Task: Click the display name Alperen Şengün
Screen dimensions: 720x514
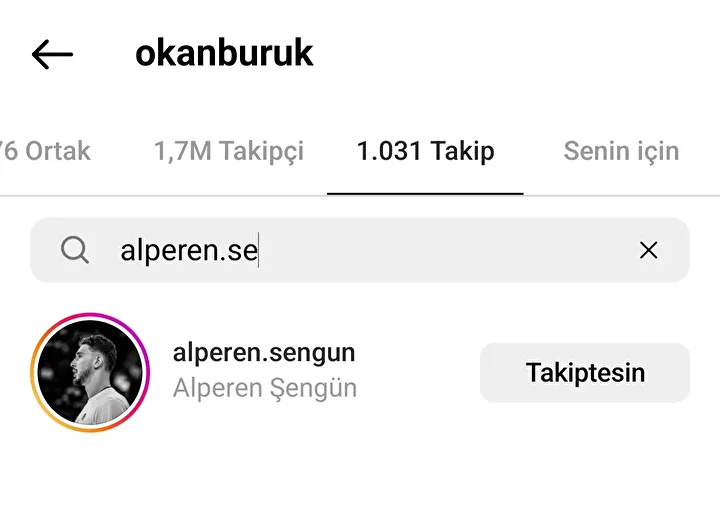Action: tap(264, 388)
